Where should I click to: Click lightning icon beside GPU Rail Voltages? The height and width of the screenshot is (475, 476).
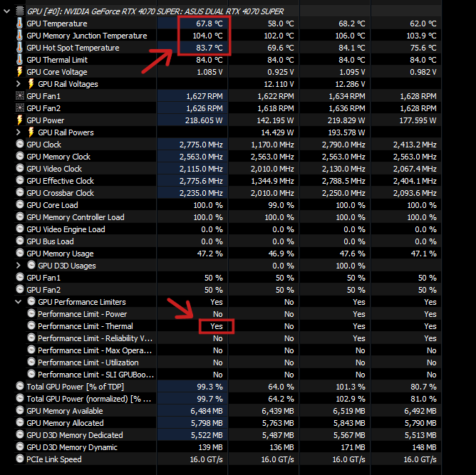tap(31, 84)
